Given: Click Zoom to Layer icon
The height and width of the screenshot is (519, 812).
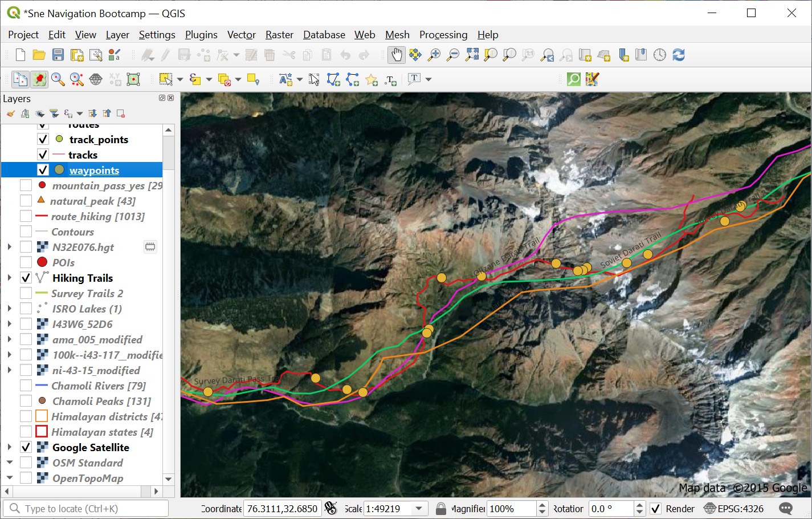Looking at the screenshot, I should (509, 55).
